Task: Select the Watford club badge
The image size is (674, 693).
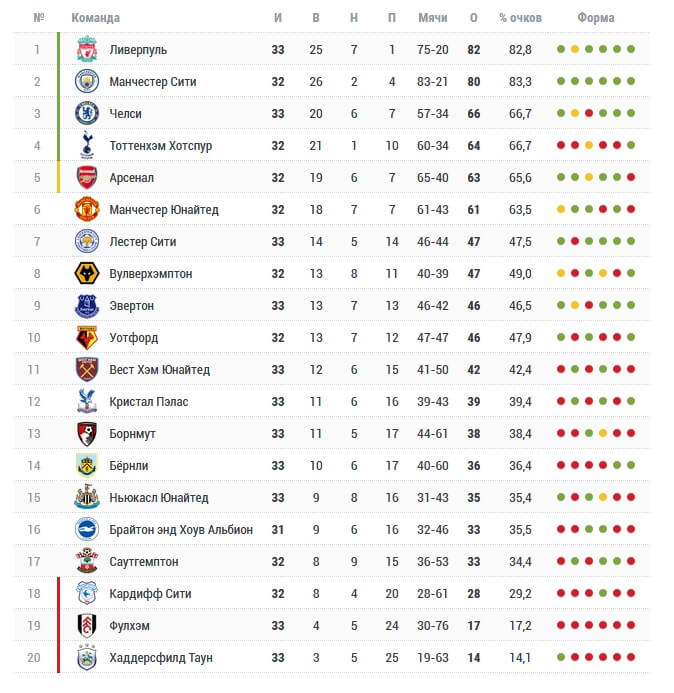Action: [87, 338]
